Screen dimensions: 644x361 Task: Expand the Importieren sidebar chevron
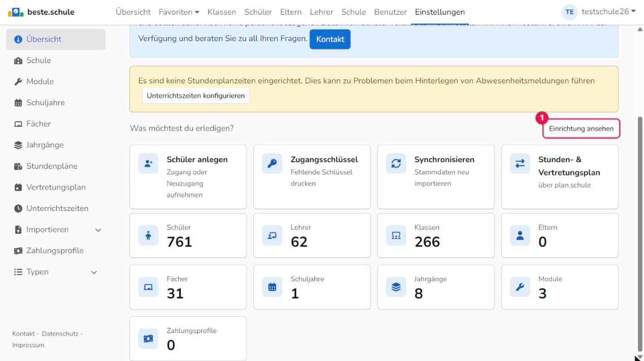98,230
